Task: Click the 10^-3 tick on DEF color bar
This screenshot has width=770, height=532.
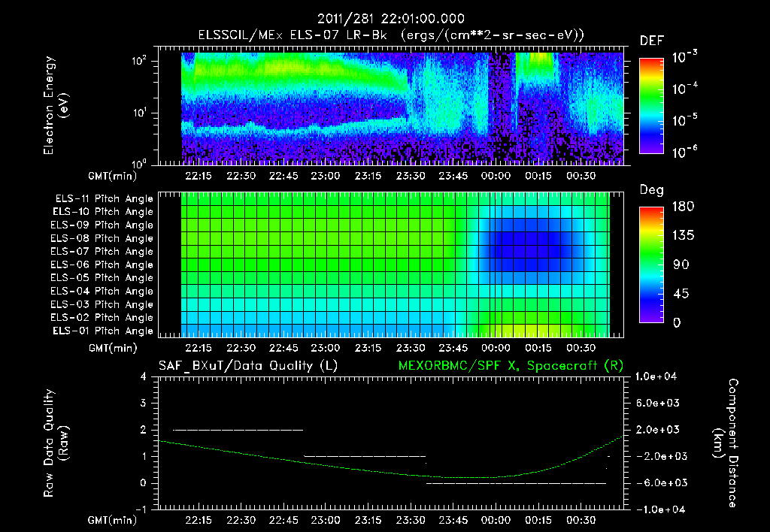Action: [684, 56]
